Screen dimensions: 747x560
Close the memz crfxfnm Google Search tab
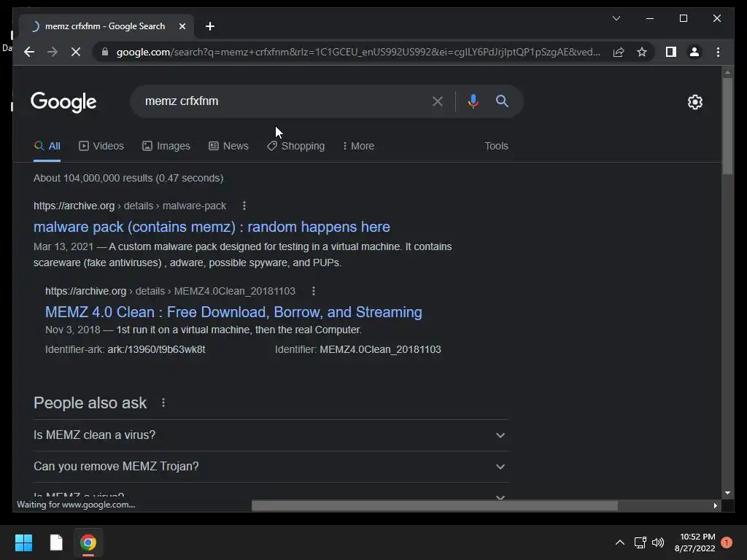[x=182, y=26]
